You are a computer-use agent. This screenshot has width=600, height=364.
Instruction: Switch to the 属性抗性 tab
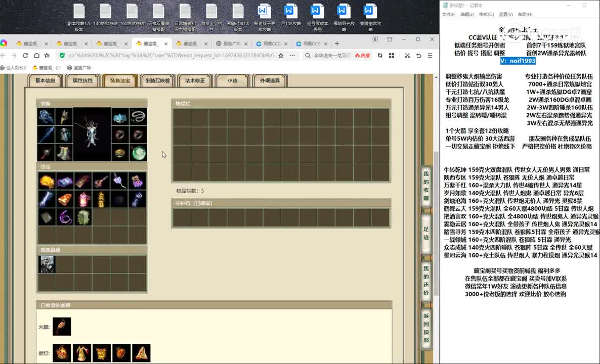coord(82,81)
